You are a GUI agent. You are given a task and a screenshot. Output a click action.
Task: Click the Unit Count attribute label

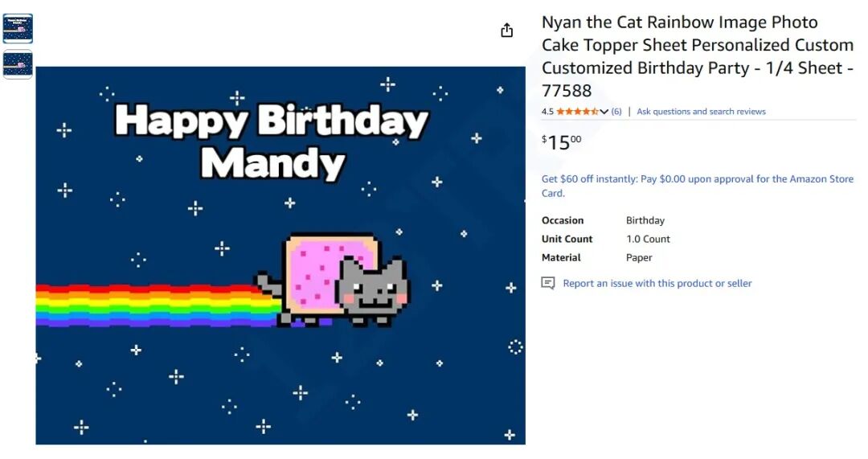tap(567, 239)
